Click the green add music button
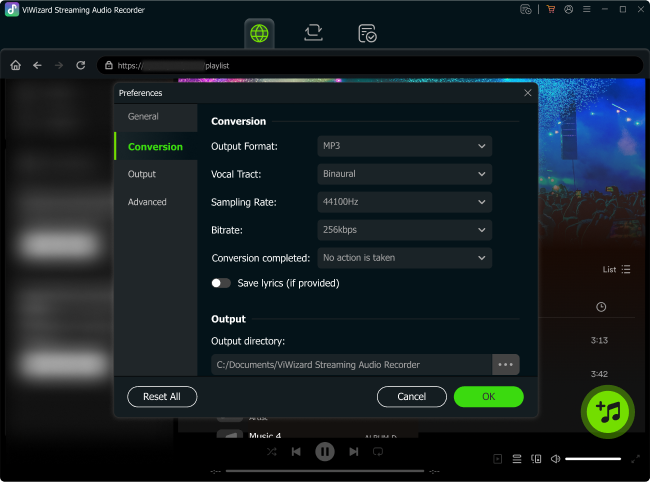This screenshot has height=482, width=650. pos(607,410)
